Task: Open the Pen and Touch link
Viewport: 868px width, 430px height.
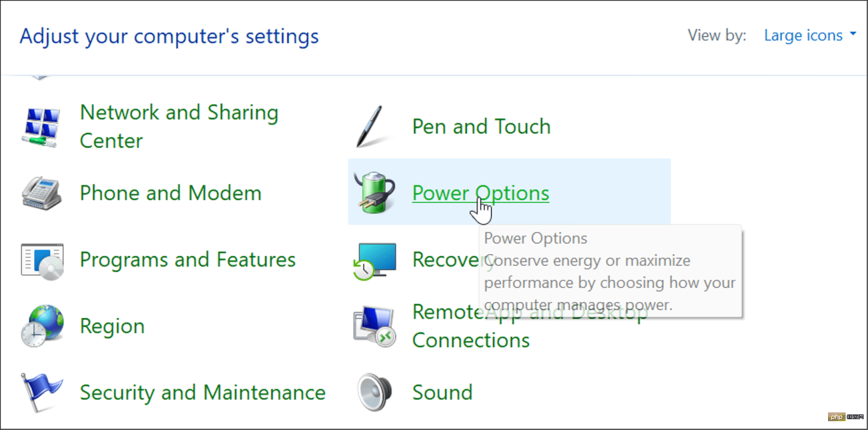Action: point(481,127)
